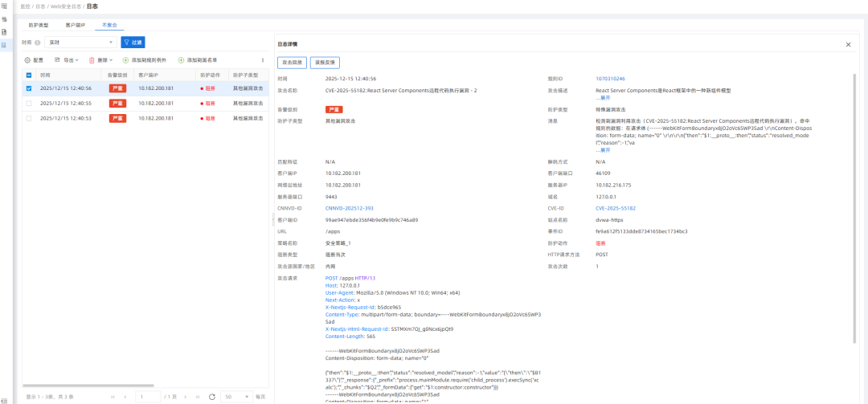Go to the last page arrow
Image resolution: width=868 pixels, height=404 pixels.
pos(199,397)
